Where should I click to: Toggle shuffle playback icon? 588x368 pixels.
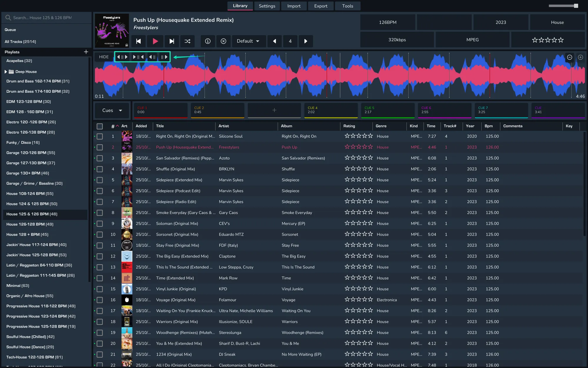pos(188,41)
